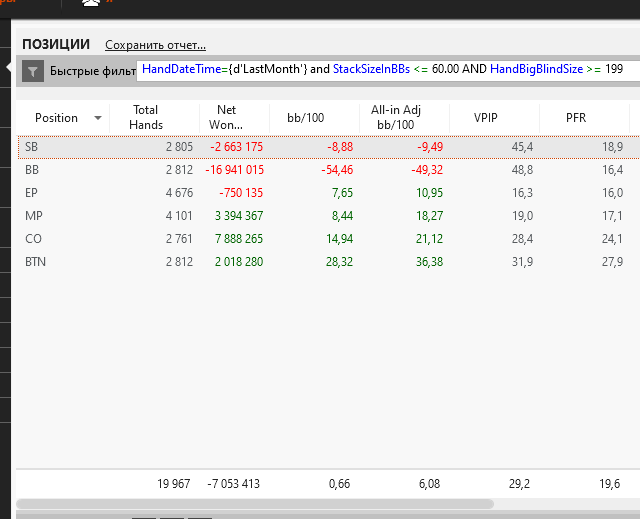Screen dimensions: 640x519
Task: Sort by the Net Won column header
Action: pyautogui.click(x=226, y=118)
